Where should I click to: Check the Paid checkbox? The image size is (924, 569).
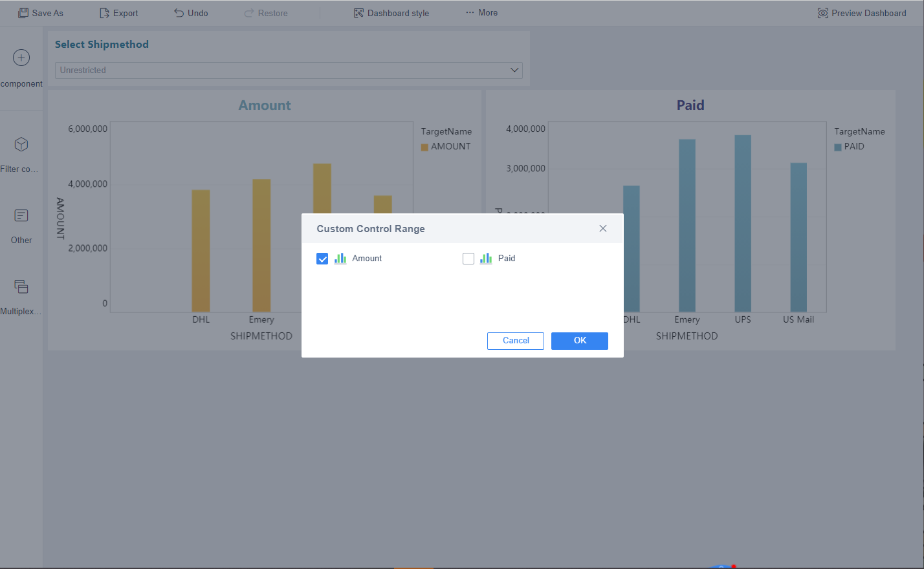pyautogui.click(x=468, y=259)
